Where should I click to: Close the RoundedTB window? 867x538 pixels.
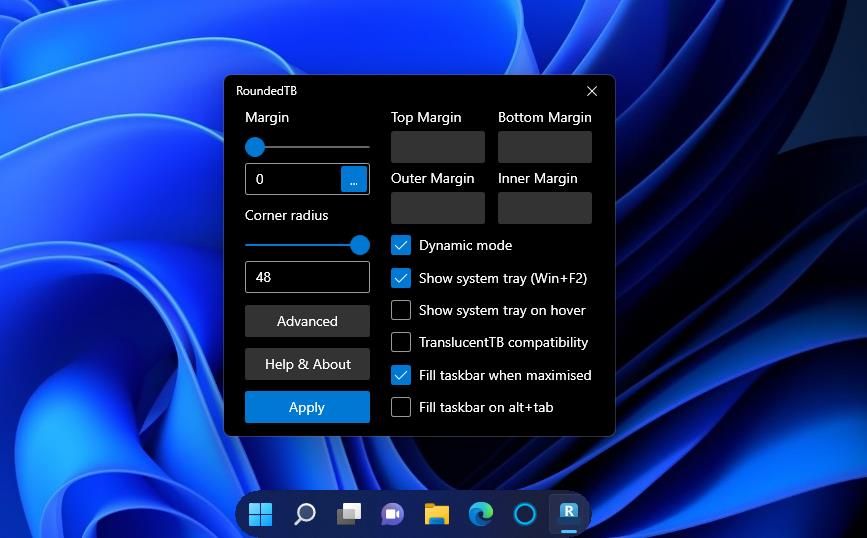(x=592, y=91)
